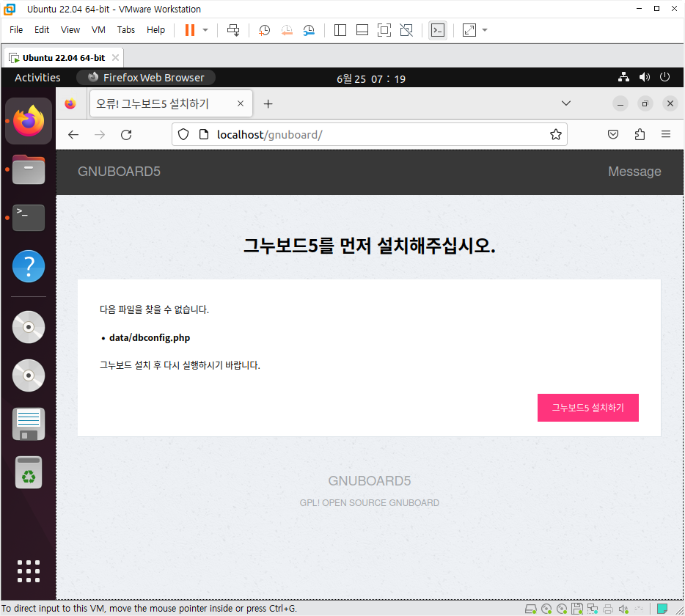Toggle the VMware library sidebar

pos(340,30)
